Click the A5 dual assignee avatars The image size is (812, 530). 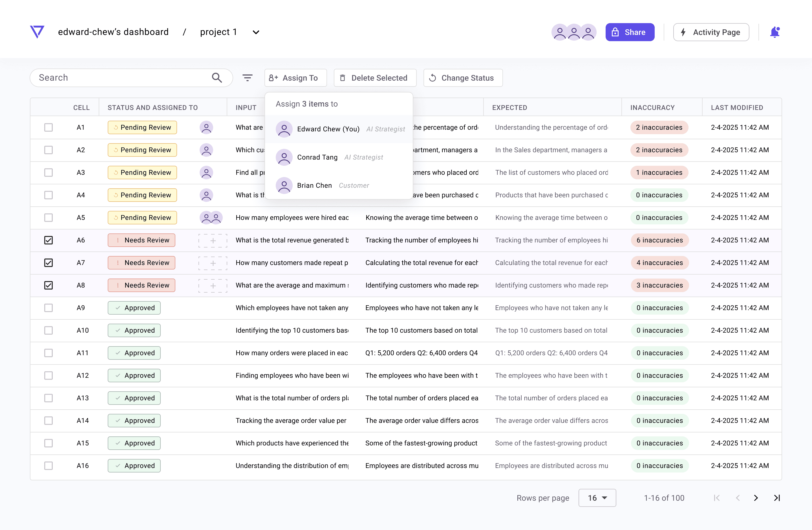pos(211,218)
